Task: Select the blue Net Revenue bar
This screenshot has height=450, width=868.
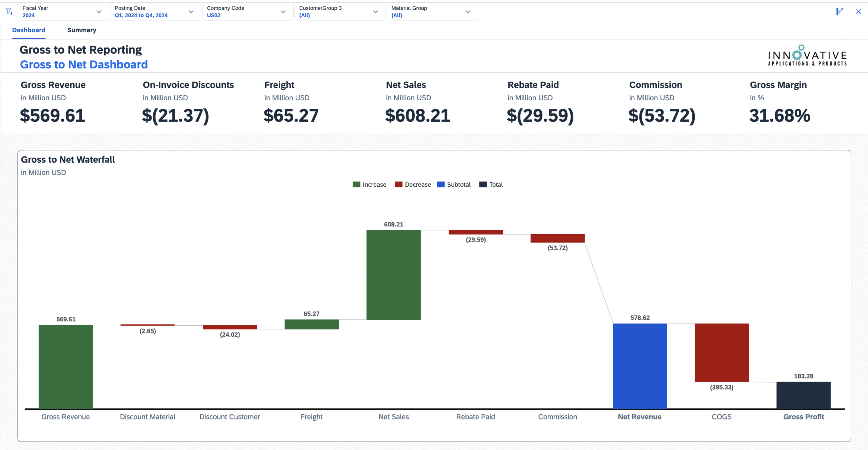Action: tap(639, 366)
